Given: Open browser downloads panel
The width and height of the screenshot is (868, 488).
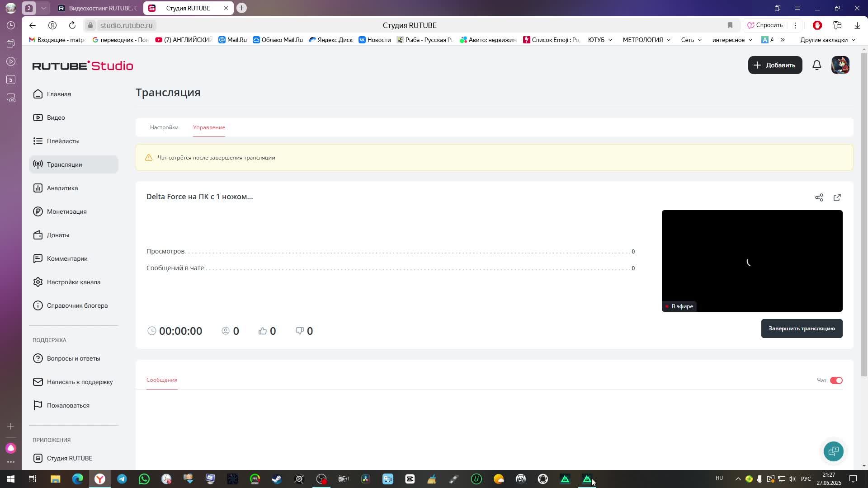Looking at the screenshot, I should click(x=857, y=25).
